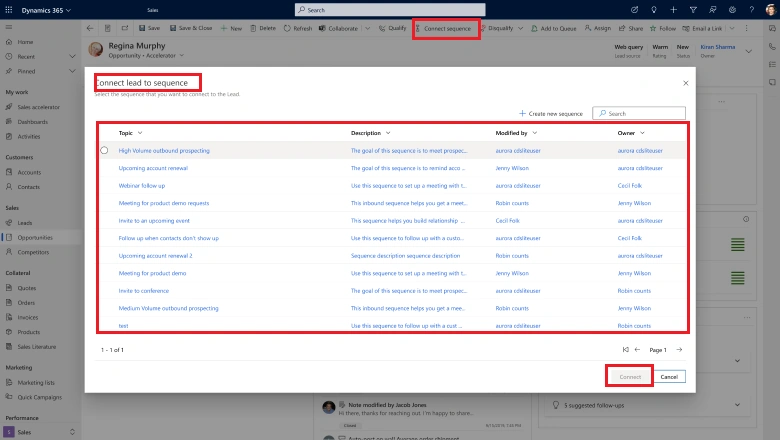Click the plus quick create icon in header
The image size is (780, 440).
click(x=673, y=10)
